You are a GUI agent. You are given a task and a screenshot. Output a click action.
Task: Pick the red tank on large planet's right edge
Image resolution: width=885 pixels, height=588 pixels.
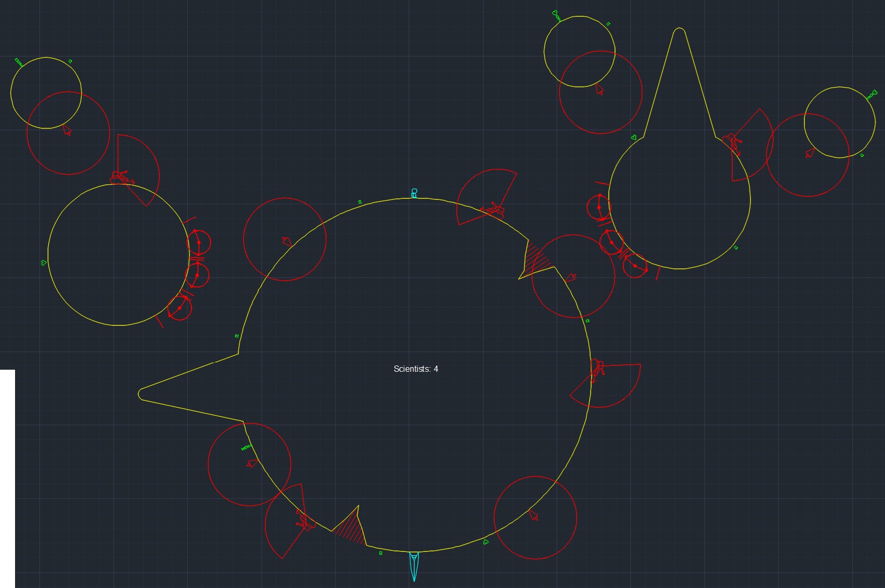[597, 369]
